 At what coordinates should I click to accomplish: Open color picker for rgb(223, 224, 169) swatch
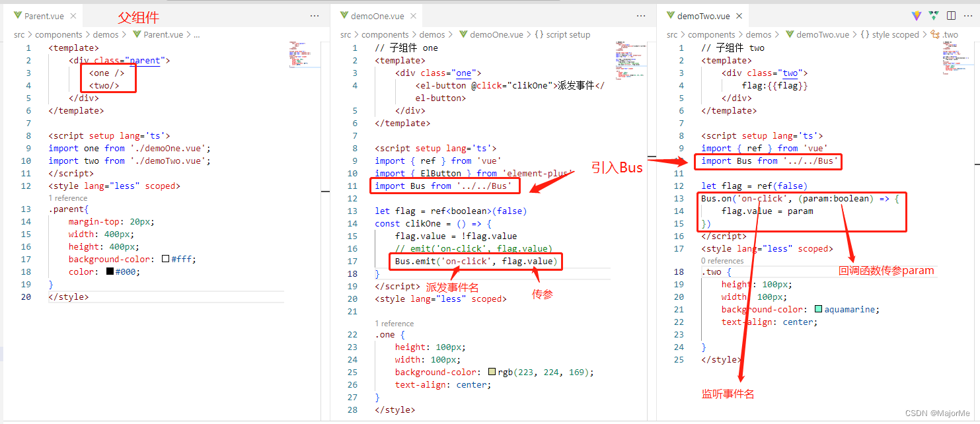click(492, 372)
